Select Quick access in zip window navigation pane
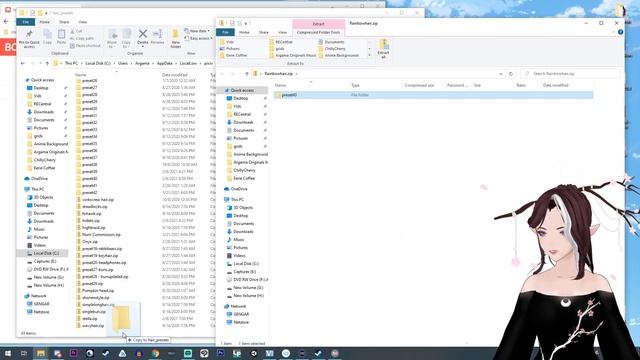This screenshot has height=360, width=640. [242, 90]
